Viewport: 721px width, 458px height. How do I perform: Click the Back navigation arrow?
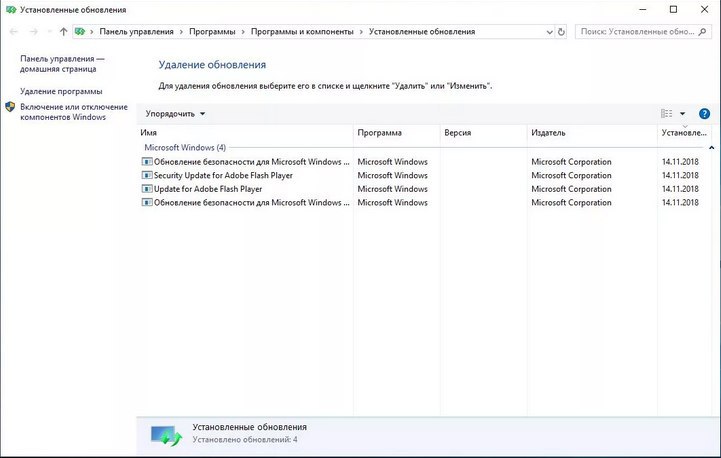13,32
